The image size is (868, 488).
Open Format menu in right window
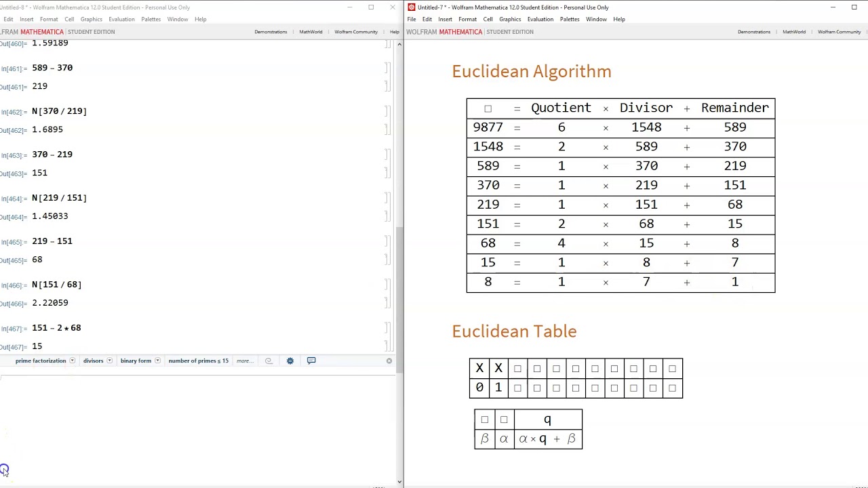[x=468, y=19]
